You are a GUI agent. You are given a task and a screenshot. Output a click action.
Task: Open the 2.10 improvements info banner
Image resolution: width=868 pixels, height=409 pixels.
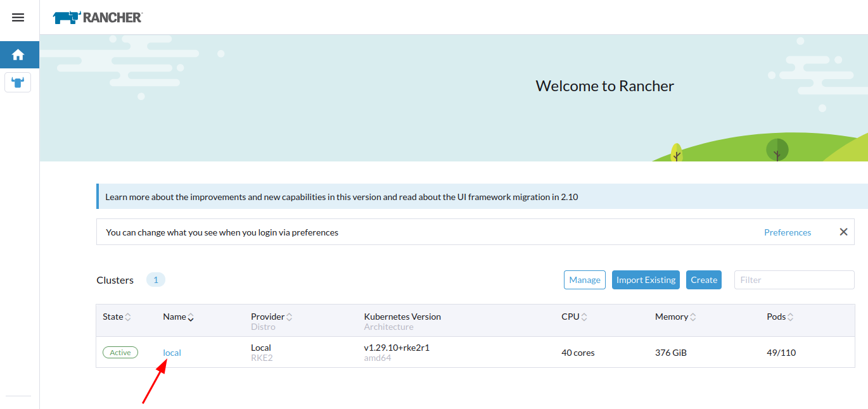click(341, 197)
